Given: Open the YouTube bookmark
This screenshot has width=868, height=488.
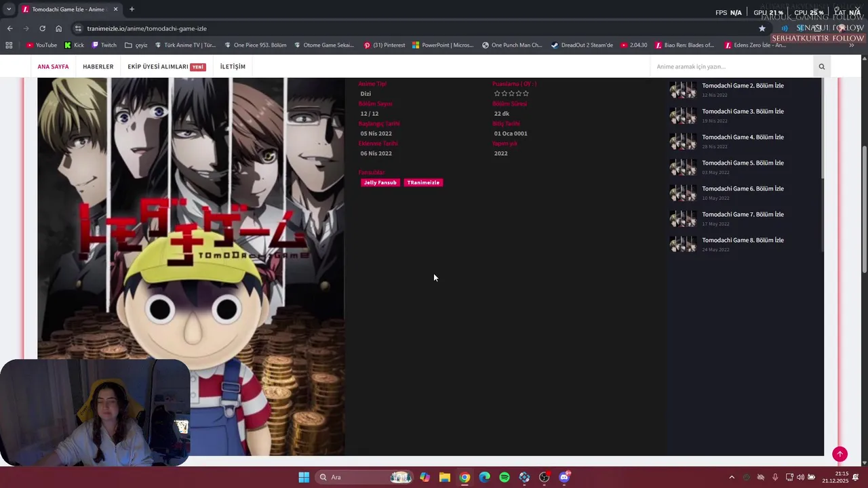Looking at the screenshot, I should click(x=41, y=45).
